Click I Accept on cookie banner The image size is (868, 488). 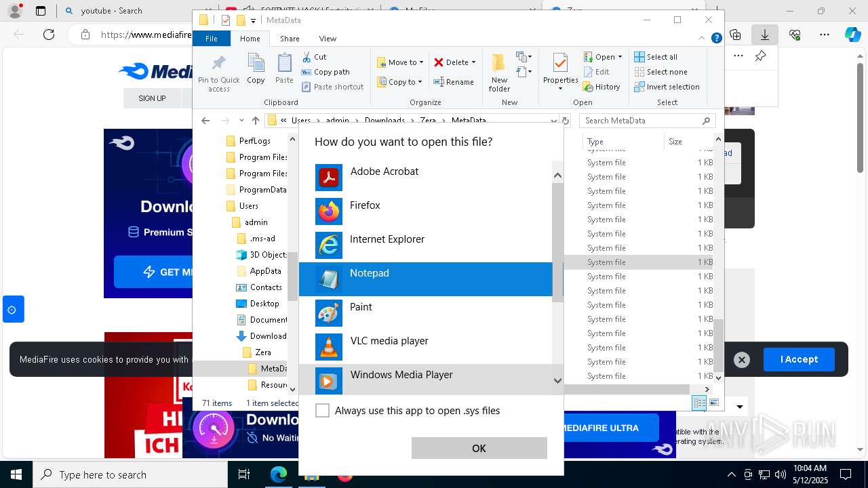[799, 360]
